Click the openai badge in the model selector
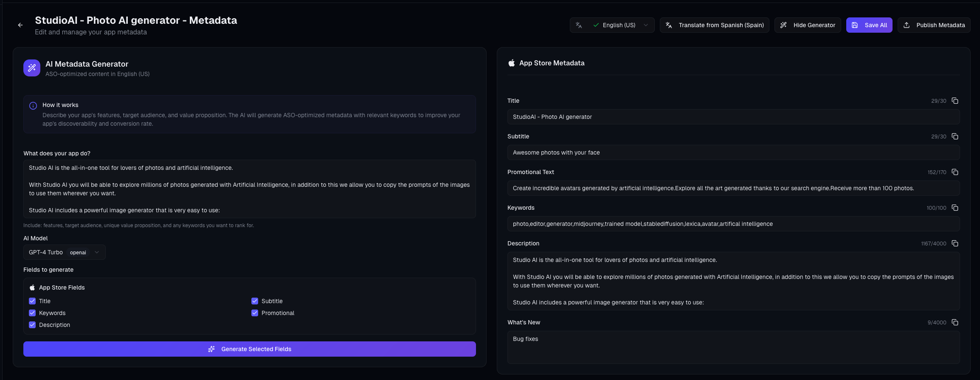 pyautogui.click(x=78, y=252)
